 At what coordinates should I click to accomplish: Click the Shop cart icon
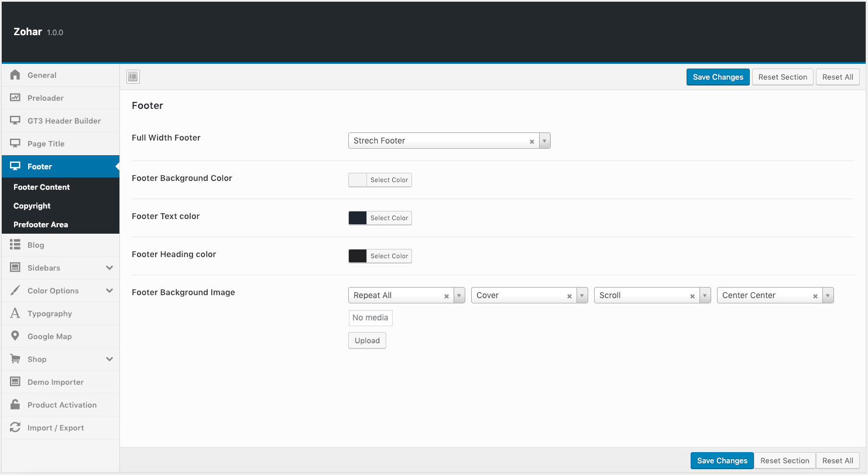point(15,359)
